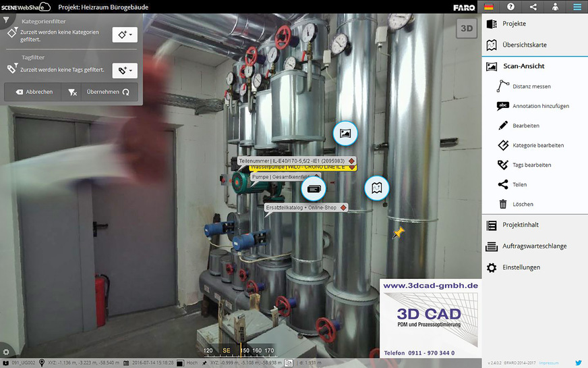Viewport: 588px width, 368px height.
Task: Open help via the question mark icon
Action: click(511, 7)
